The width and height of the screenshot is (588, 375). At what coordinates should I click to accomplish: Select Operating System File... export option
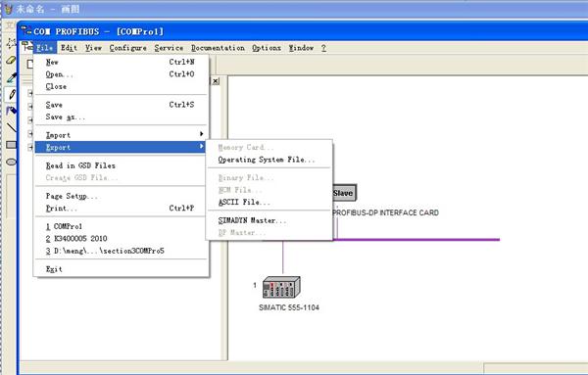[267, 160]
